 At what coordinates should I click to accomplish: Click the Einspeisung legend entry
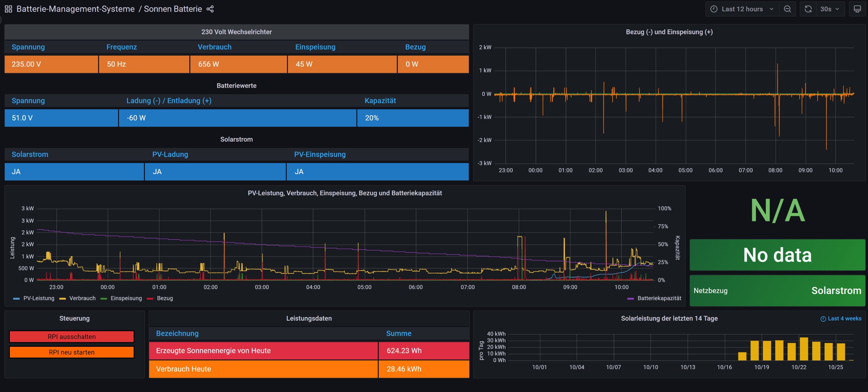[x=126, y=298]
